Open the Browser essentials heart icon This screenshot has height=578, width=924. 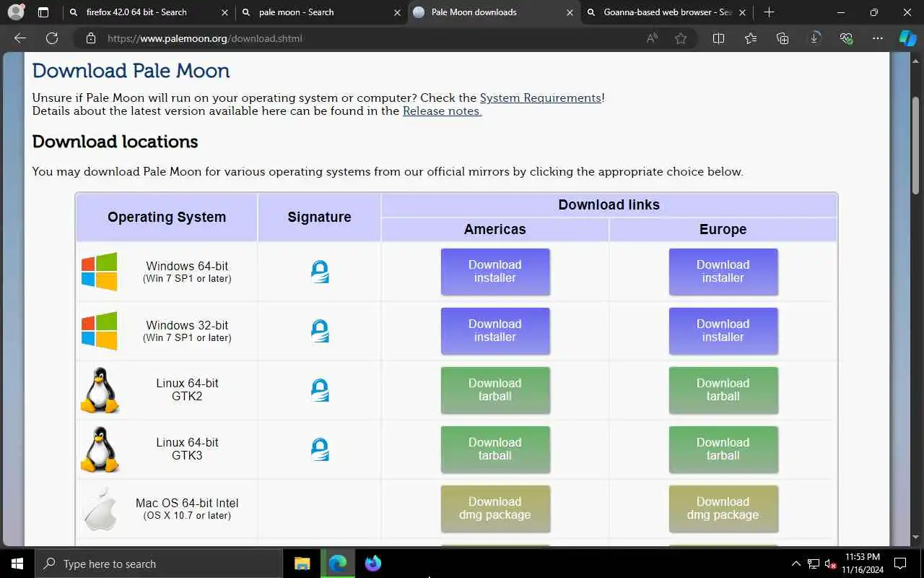[846, 38]
